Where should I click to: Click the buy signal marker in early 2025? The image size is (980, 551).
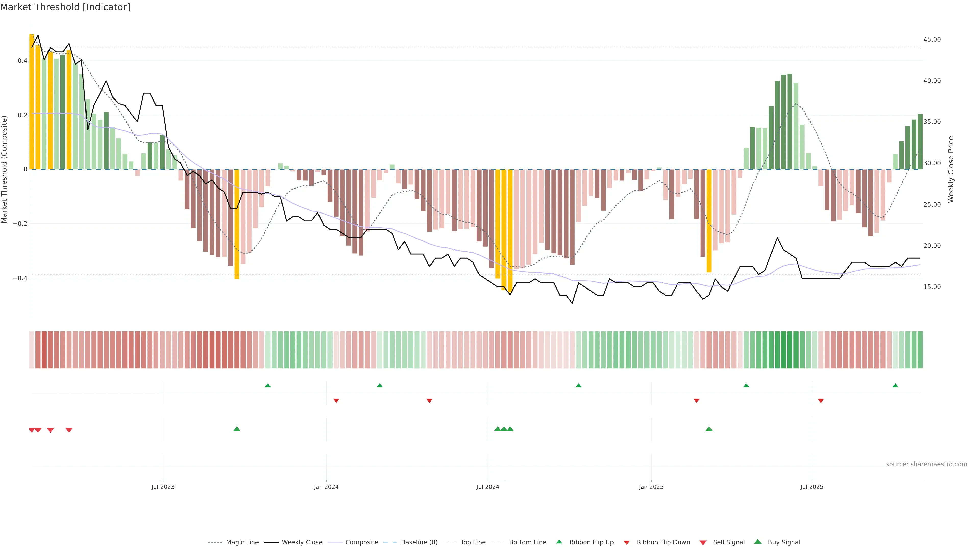click(x=709, y=429)
